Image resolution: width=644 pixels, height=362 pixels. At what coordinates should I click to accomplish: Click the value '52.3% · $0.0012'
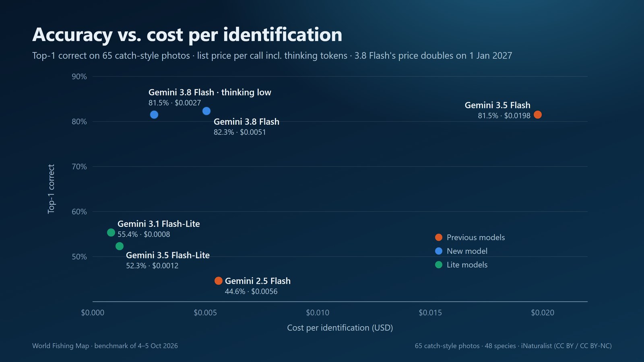click(x=152, y=265)
